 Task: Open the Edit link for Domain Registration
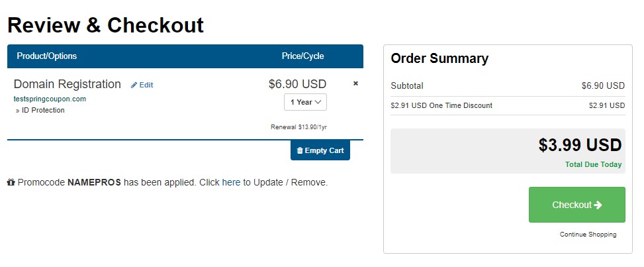coord(142,85)
